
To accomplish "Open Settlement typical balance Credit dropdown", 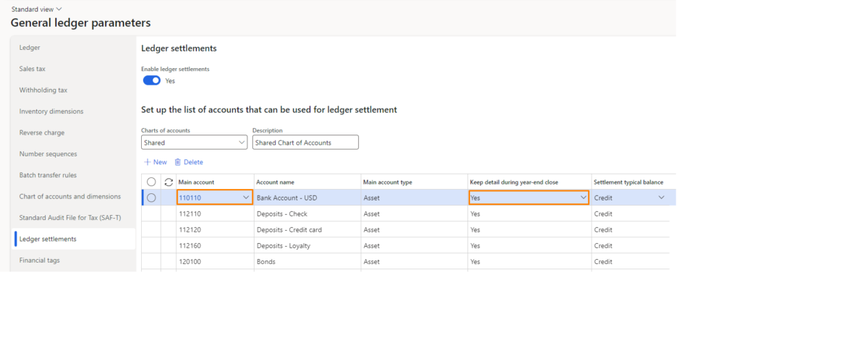I will tap(660, 198).
